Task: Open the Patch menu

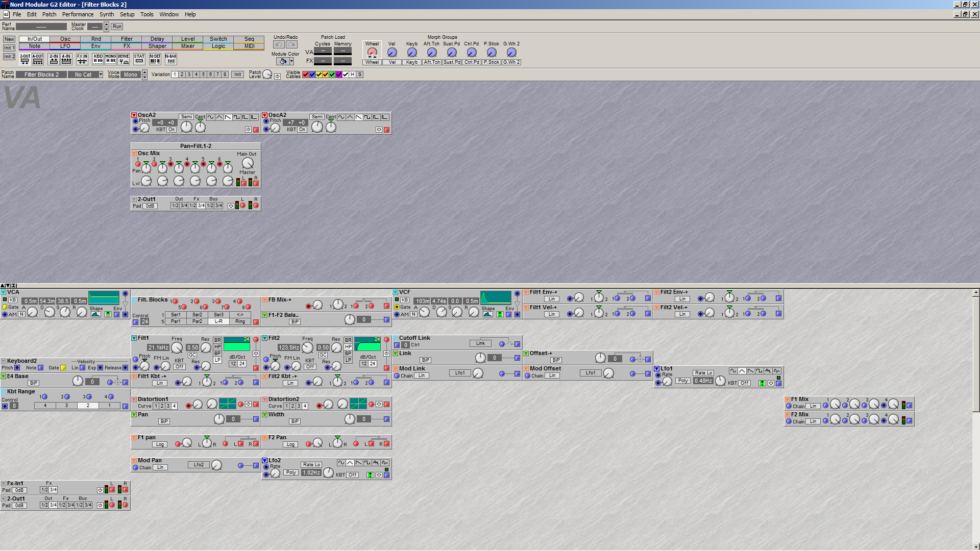Action: point(49,14)
